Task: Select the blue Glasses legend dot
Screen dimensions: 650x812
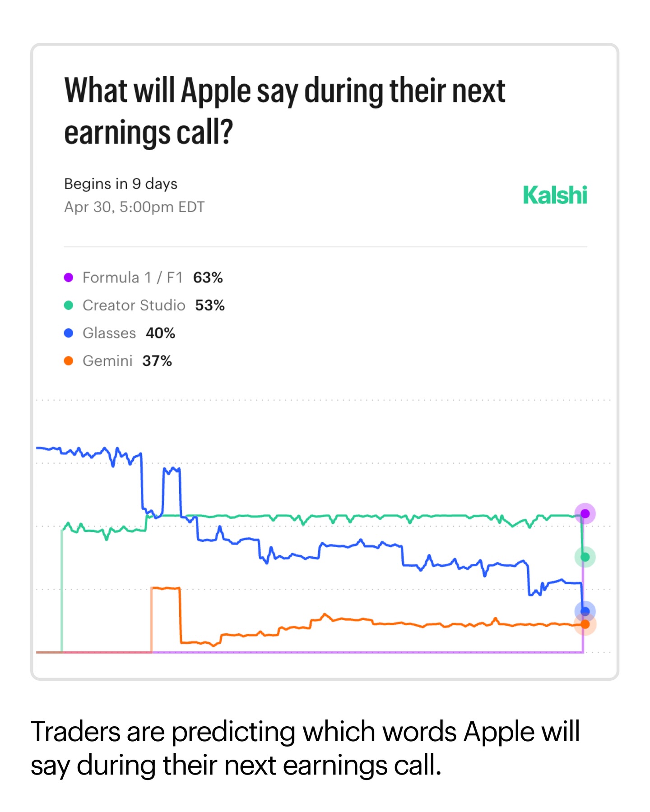Action: pos(69,333)
